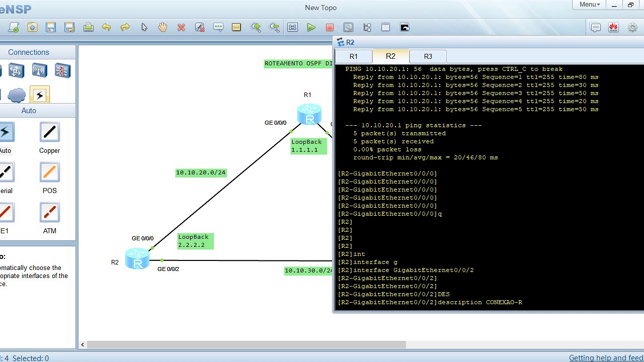The width and height of the screenshot is (644, 362).
Task: Add a text note with the speech-bubble icon
Action: coord(218,28)
